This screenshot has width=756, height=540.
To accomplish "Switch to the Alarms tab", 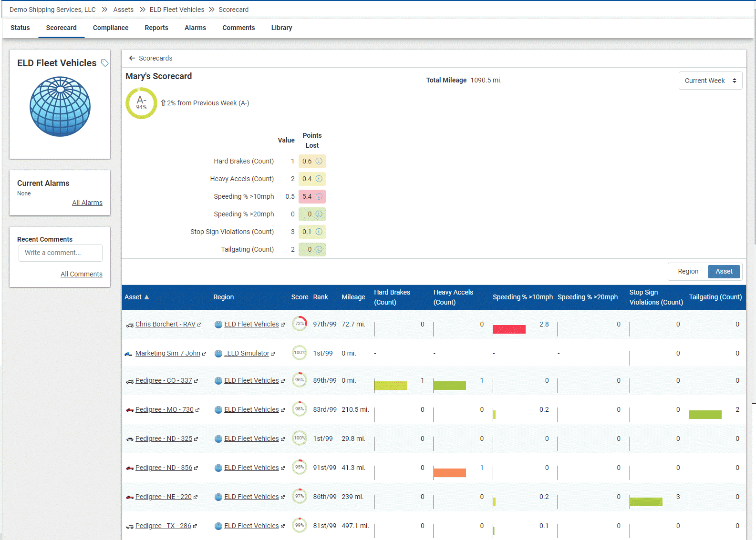I will (x=195, y=28).
